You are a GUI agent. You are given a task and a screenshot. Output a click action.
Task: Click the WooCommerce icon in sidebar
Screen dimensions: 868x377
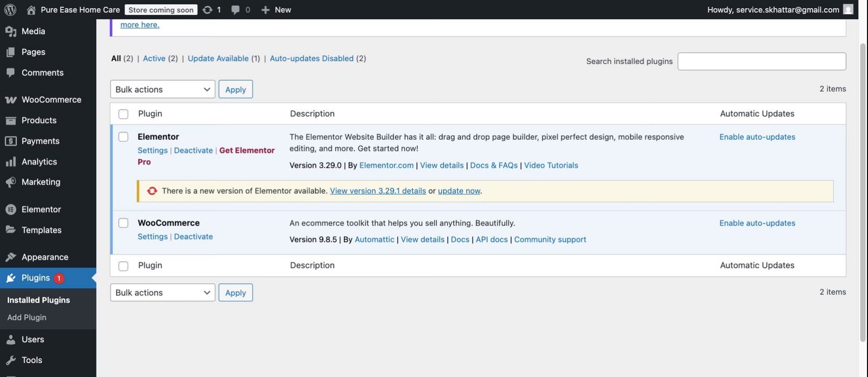pos(10,99)
